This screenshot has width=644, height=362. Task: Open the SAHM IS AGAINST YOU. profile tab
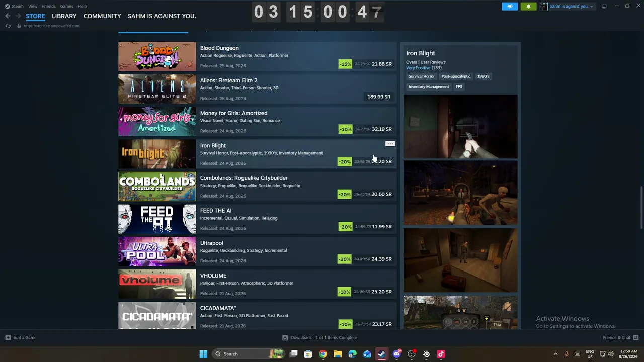click(x=162, y=16)
